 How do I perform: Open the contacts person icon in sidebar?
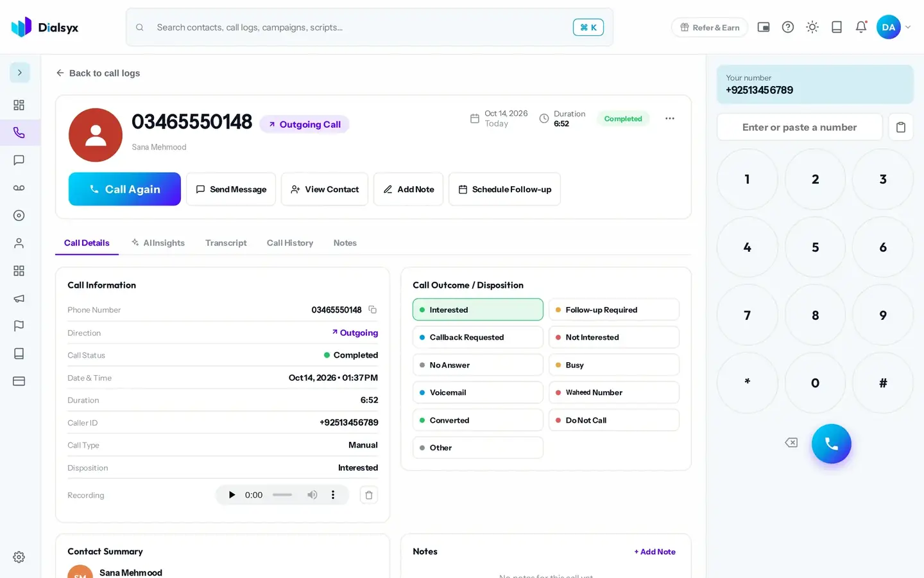click(x=19, y=243)
